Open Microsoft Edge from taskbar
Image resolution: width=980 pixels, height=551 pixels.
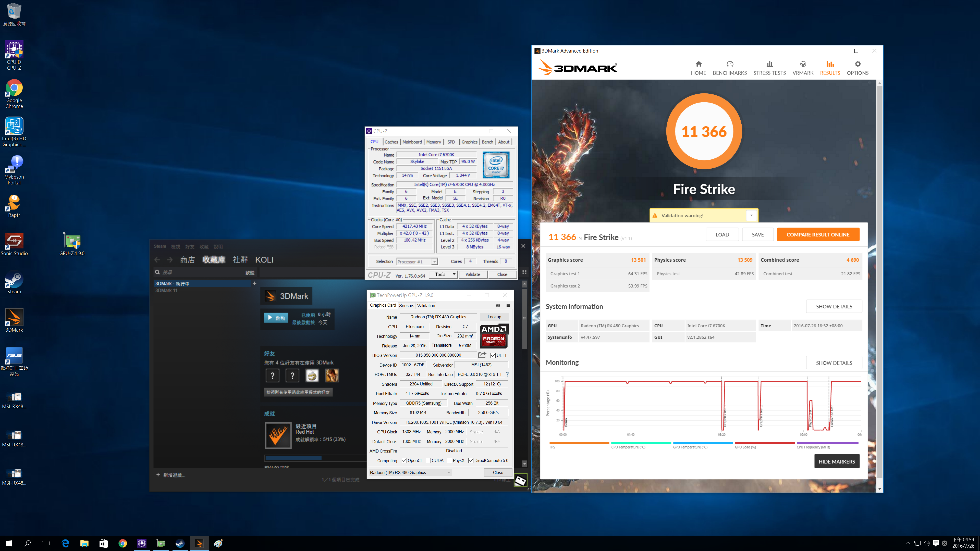coord(65,543)
